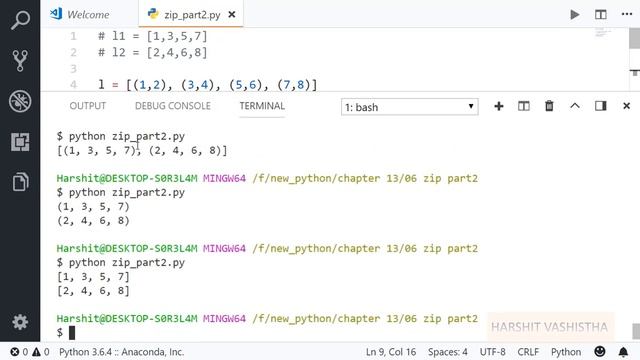Create a new terminal with plus icon
640x360 pixels.
click(x=498, y=106)
